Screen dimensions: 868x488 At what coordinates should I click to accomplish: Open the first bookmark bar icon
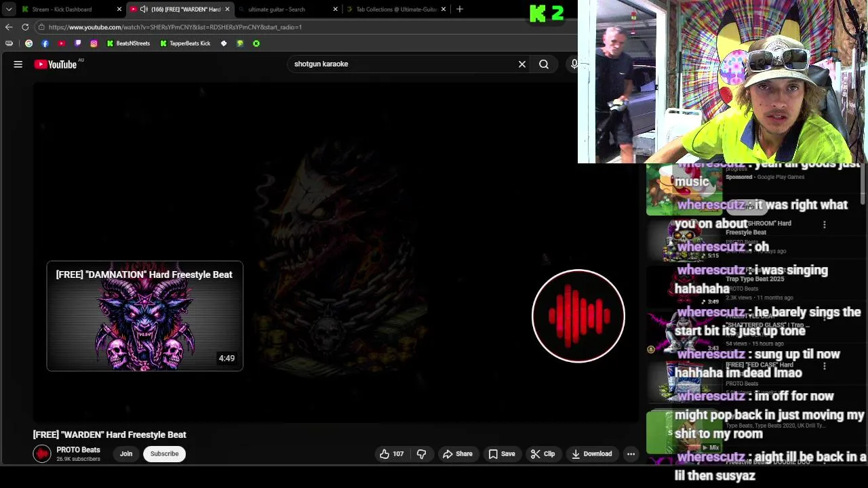click(x=9, y=43)
